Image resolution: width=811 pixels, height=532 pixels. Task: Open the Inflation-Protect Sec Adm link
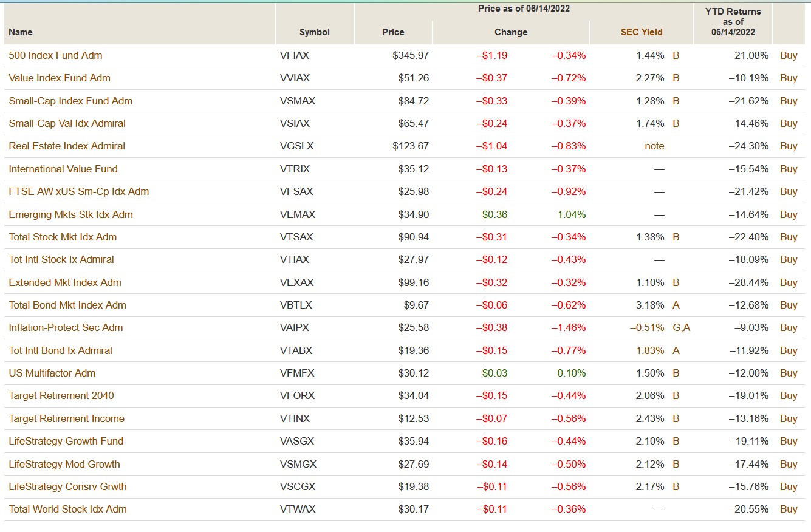click(x=66, y=327)
